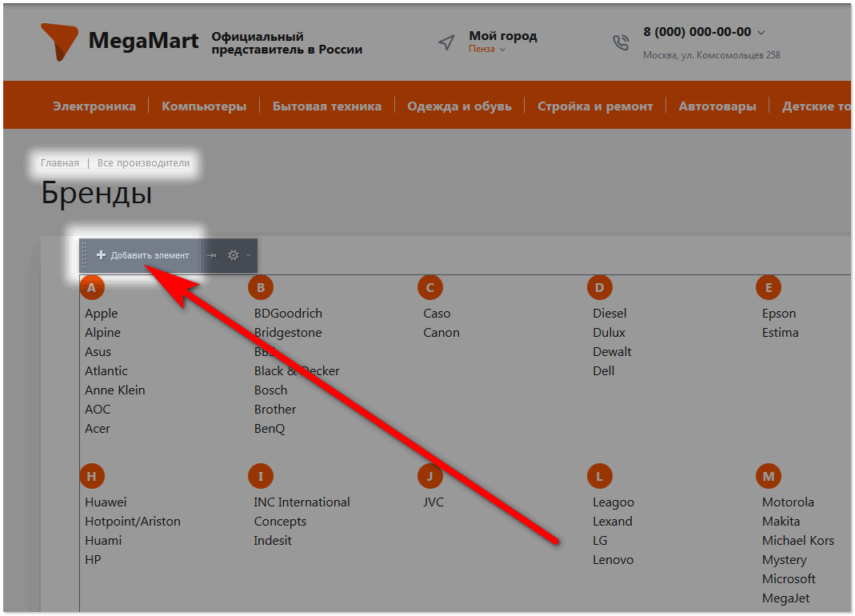Open the Hotpoint/Ariston brand

pyautogui.click(x=133, y=521)
